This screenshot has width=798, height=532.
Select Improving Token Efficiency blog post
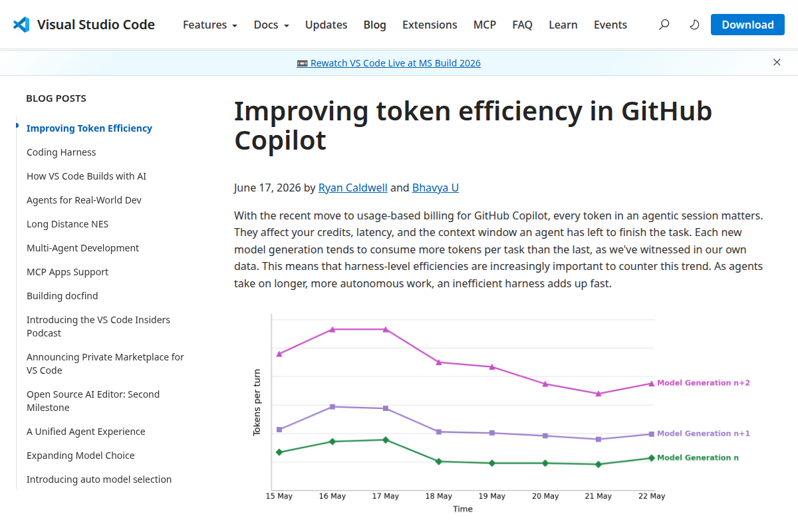coord(89,128)
